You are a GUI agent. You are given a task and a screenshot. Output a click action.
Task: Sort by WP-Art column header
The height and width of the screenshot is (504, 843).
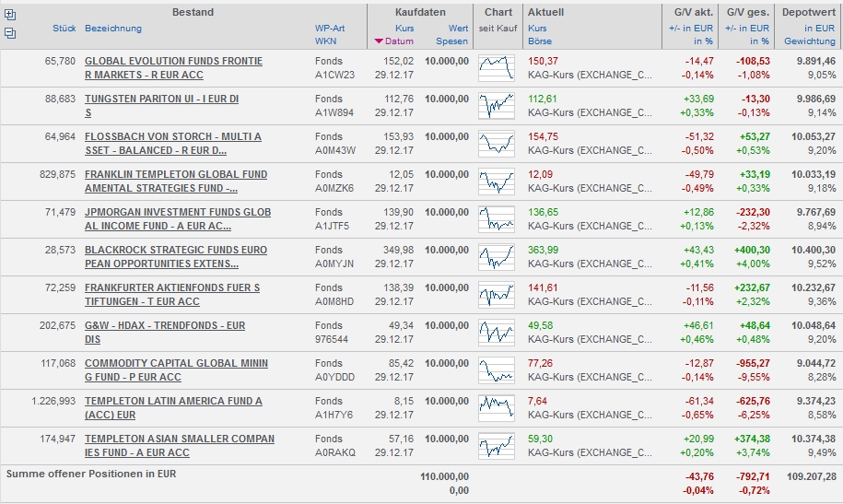click(x=330, y=28)
